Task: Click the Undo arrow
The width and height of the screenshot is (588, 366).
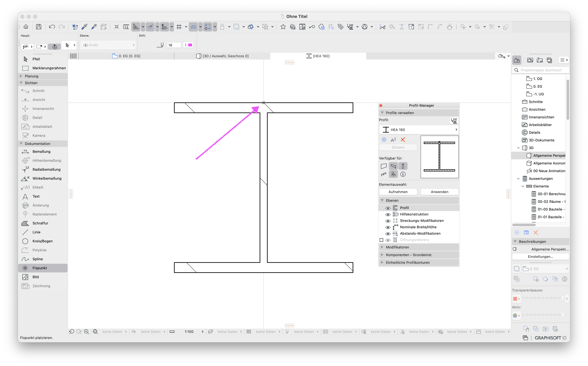Action: click(x=52, y=27)
